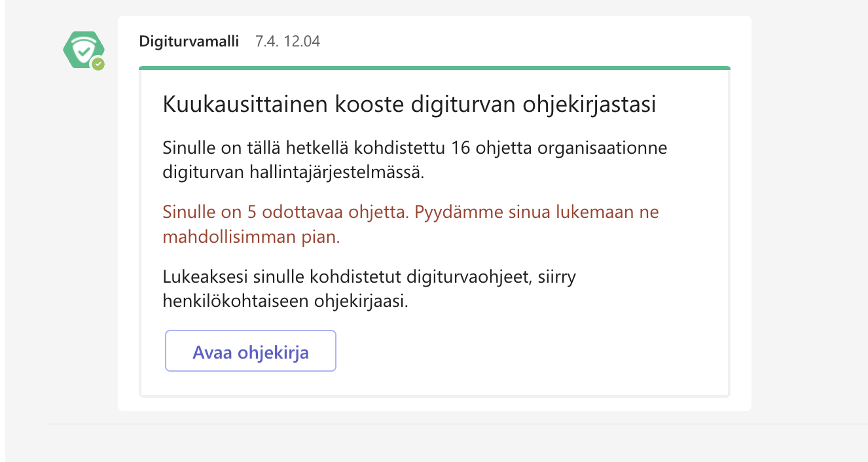Click the phrase mahdollisimman pian in red text

tap(251, 237)
